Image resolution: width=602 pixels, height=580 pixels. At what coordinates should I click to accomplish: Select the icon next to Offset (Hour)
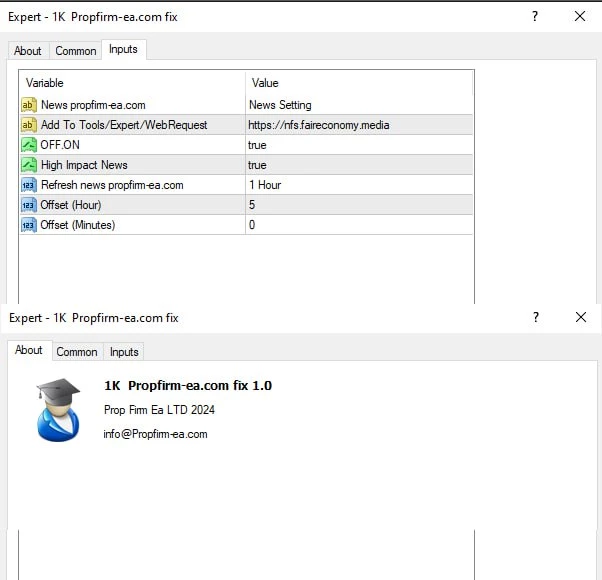28,205
